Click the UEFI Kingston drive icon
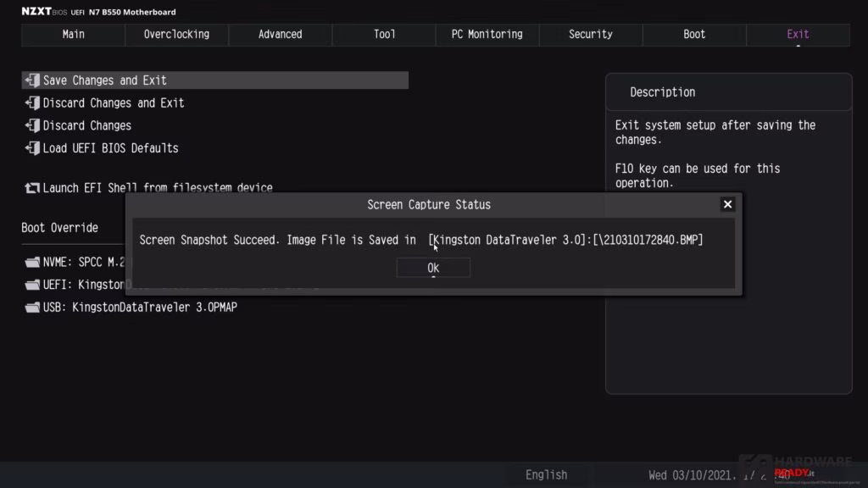 pos(32,285)
